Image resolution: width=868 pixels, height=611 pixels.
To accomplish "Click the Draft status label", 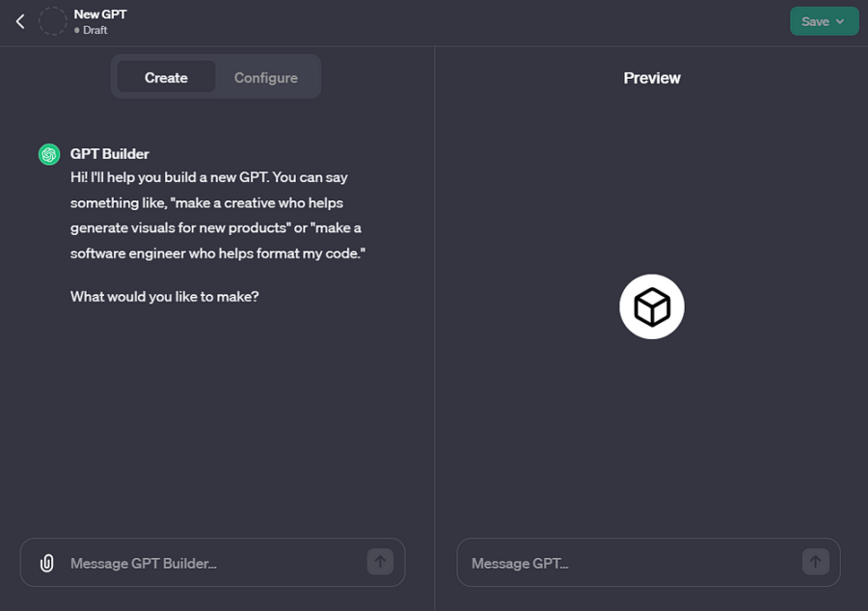I will [x=95, y=30].
